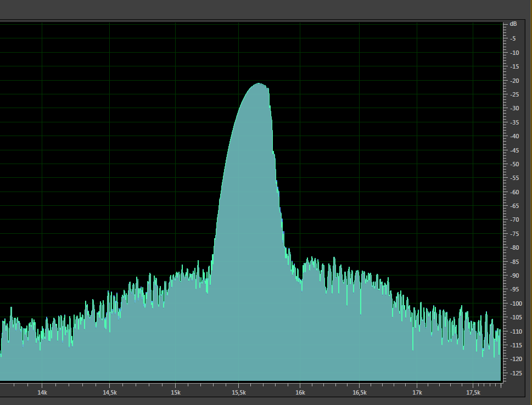This screenshot has width=532, height=405.
Task: Select the -95 dB scale label
Action: click(514, 289)
